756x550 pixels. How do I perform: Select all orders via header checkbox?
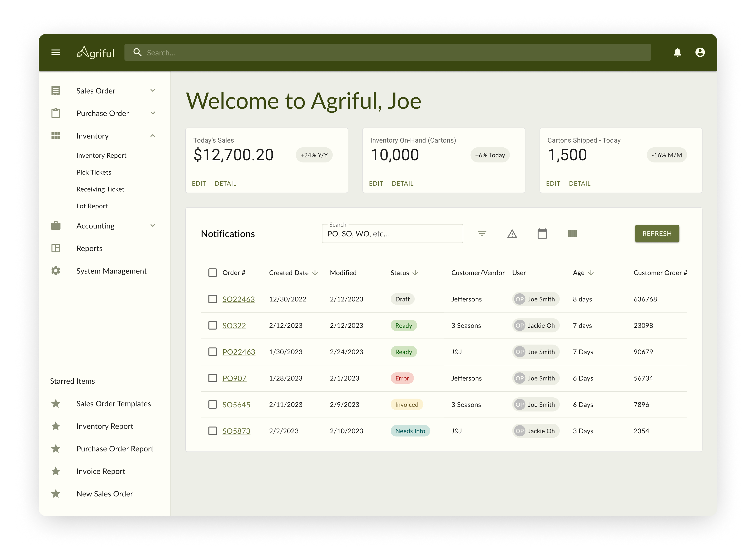click(213, 272)
